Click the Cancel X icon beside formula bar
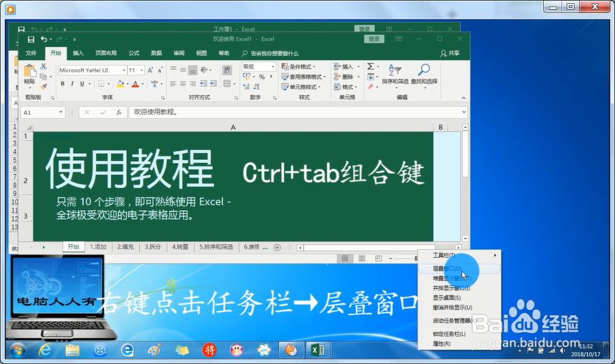Viewport: 615px width, 364px height. [87, 112]
